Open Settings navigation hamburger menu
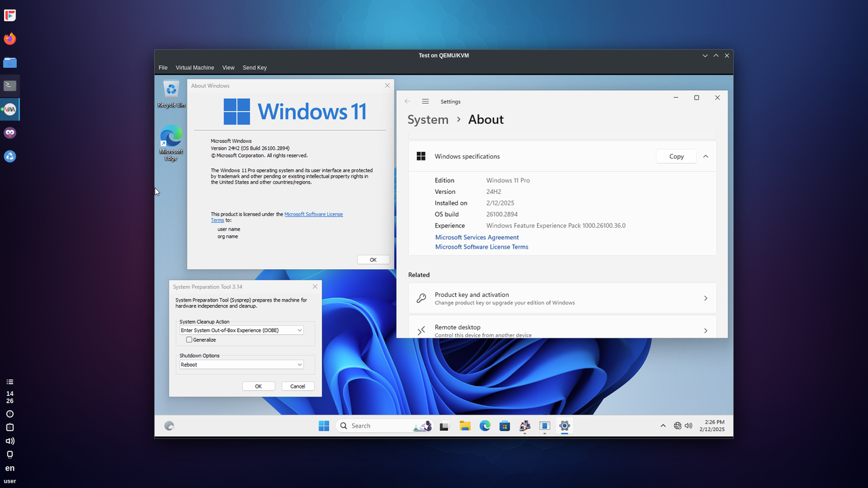The width and height of the screenshot is (868, 488). coord(425,101)
